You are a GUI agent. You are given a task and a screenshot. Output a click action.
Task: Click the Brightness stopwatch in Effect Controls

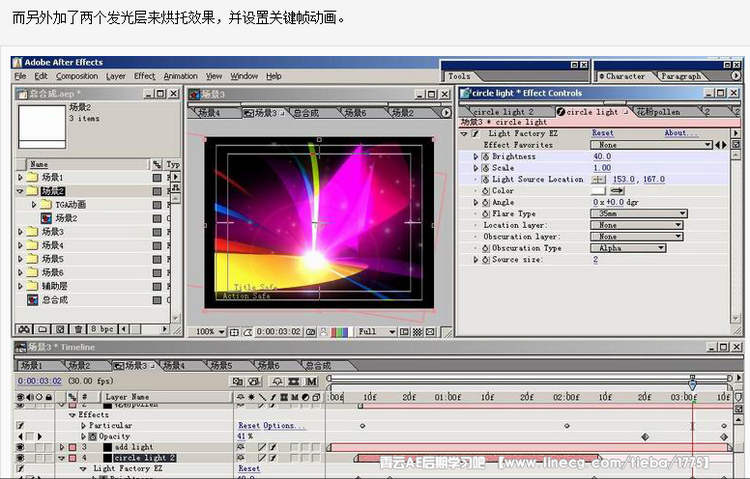tap(485, 156)
